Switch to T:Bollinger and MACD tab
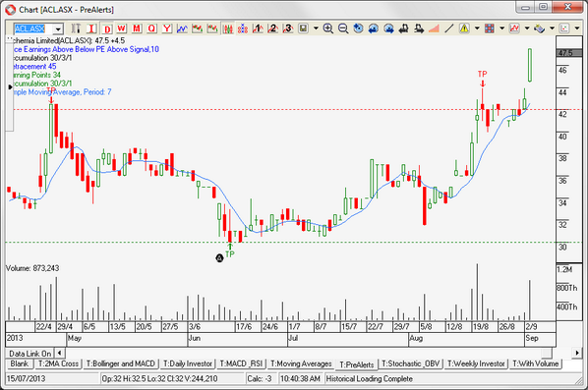 click(x=121, y=363)
